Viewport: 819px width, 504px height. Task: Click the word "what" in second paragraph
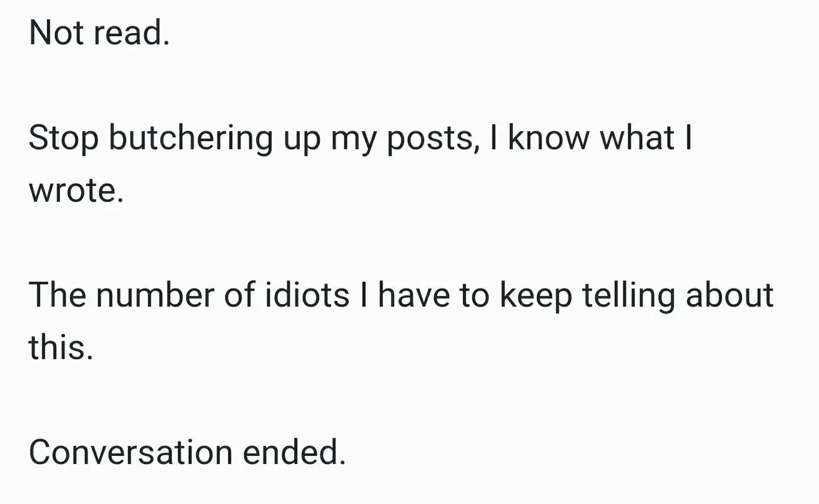(x=637, y=138)
